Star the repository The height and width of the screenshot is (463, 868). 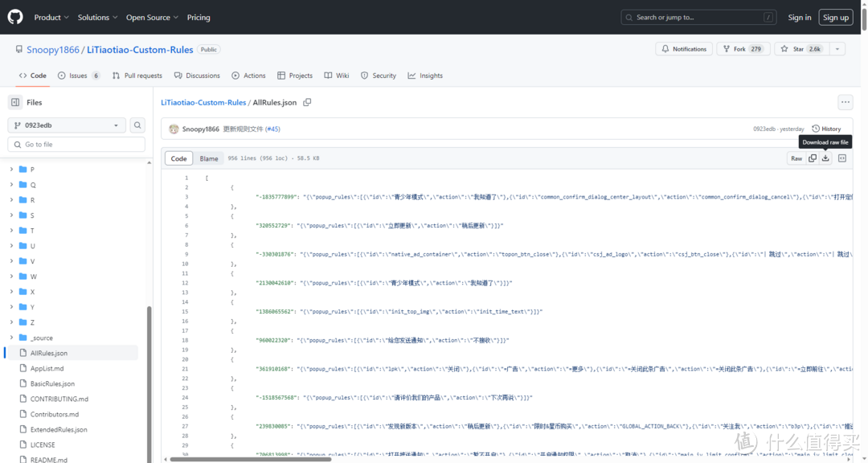(x=801, y=49)
